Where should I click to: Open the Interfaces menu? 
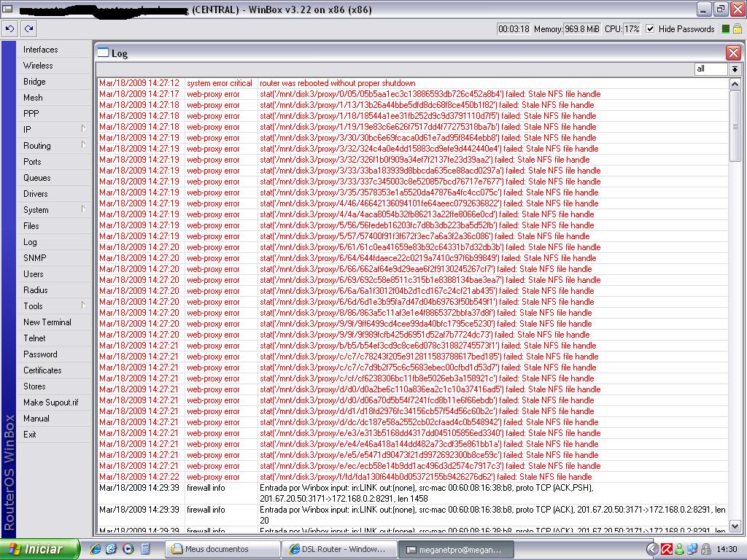click(41, 50)
